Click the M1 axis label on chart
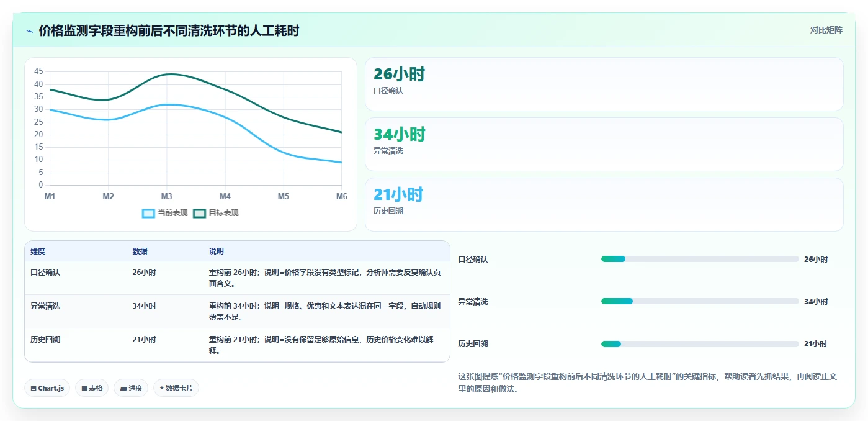The image size is (868, 421). (50, 196)
